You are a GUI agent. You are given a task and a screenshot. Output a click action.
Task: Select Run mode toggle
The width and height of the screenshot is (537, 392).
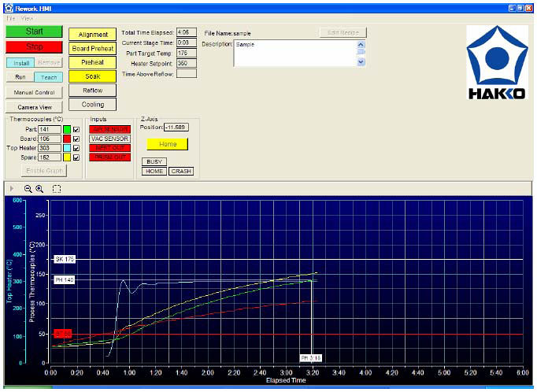point(20,77)
